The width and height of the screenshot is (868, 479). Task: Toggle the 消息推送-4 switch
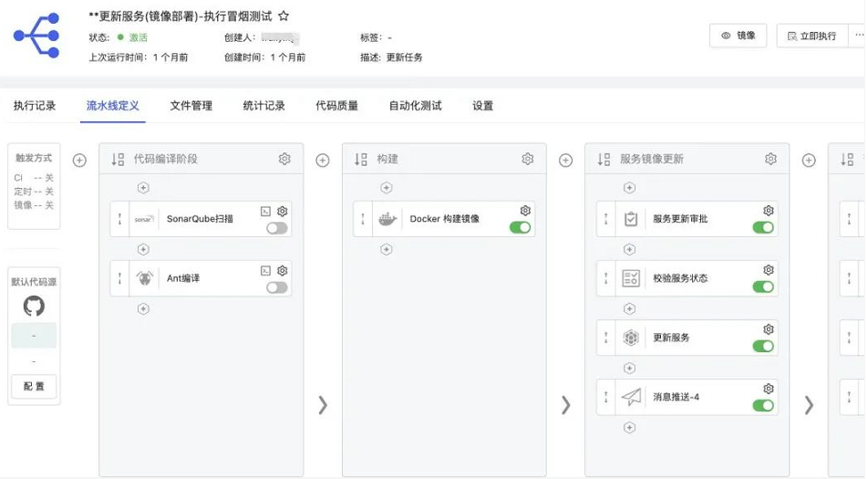[763, 406]
